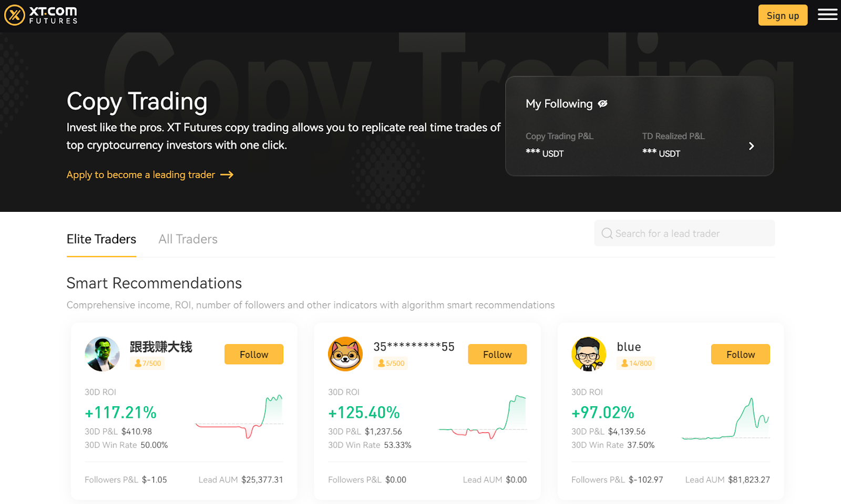Click the search magnifier icon
This screenshot has width=841, height=504.
[607, 233]
